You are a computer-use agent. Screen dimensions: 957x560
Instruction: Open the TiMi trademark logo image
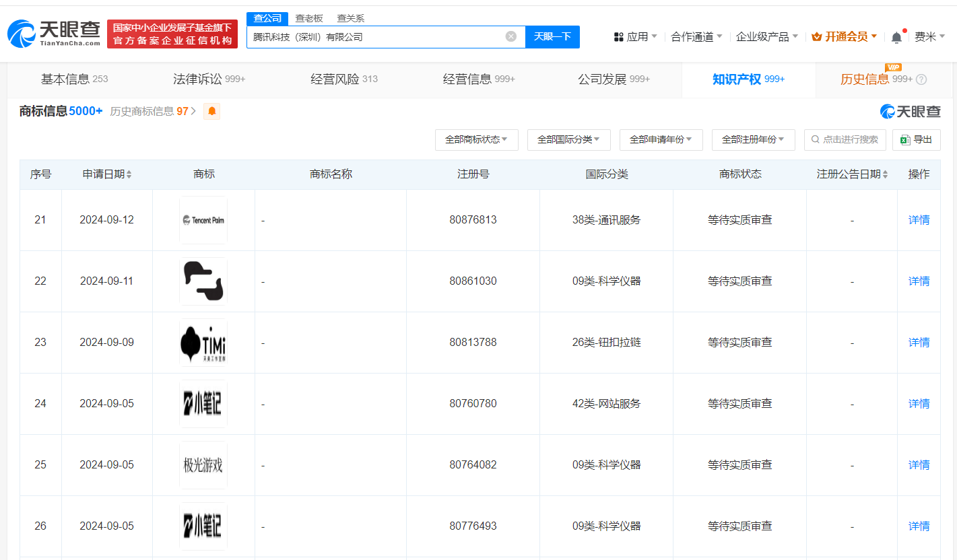pyautogui.click(x=203, y=343)
